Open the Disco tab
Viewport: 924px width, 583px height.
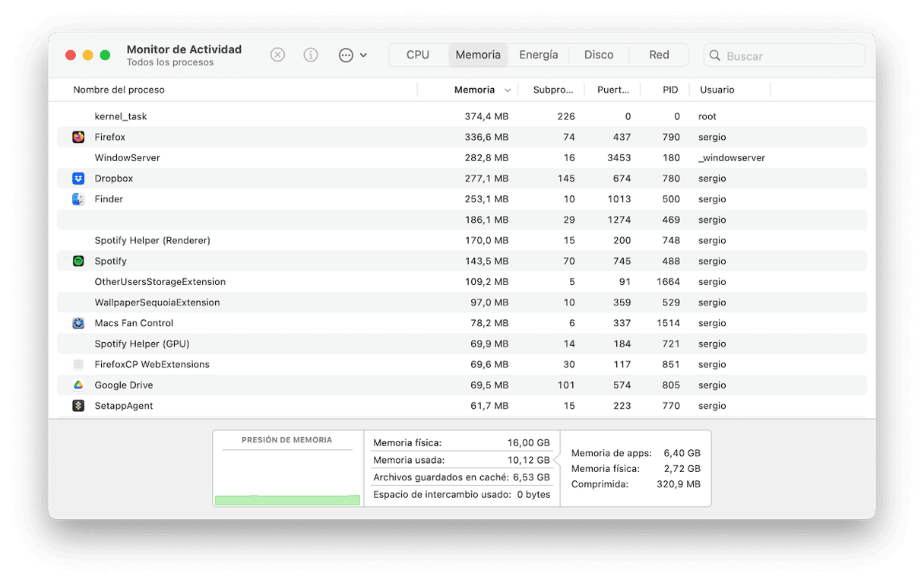(x=599, y=55)
